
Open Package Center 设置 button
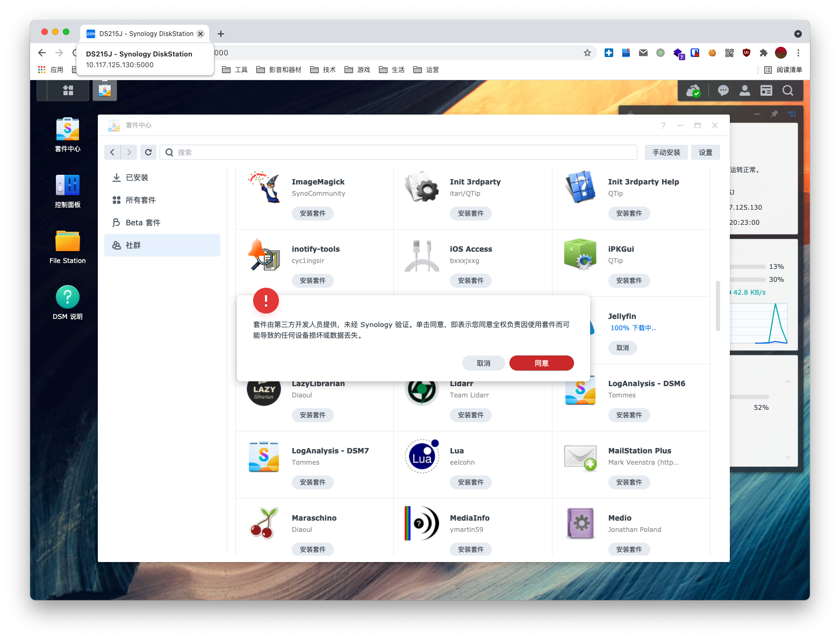pos(706,152)
